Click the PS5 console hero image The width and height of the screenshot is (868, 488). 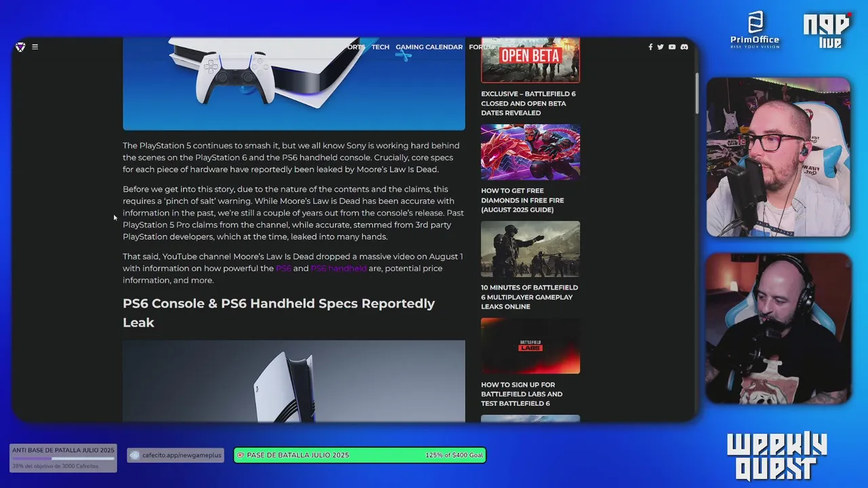click(294, 83)
